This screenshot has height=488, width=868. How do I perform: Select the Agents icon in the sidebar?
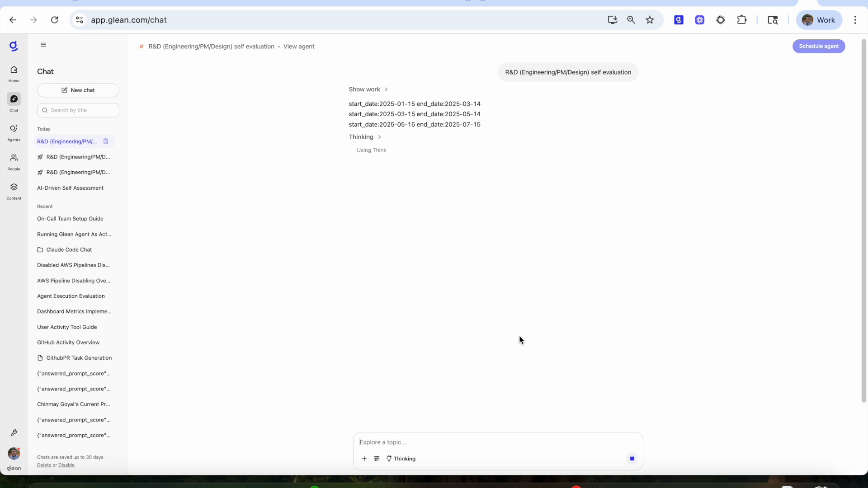coord(14,132)
